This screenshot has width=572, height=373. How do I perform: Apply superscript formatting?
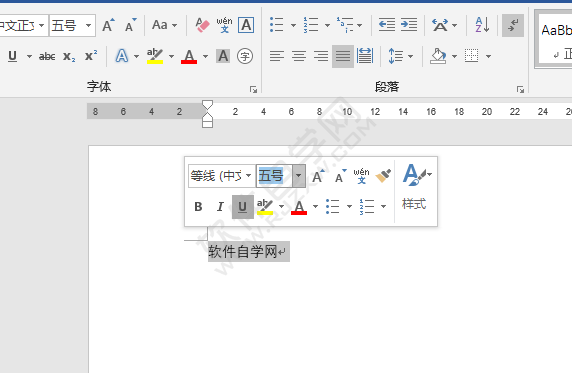[91, 55]
